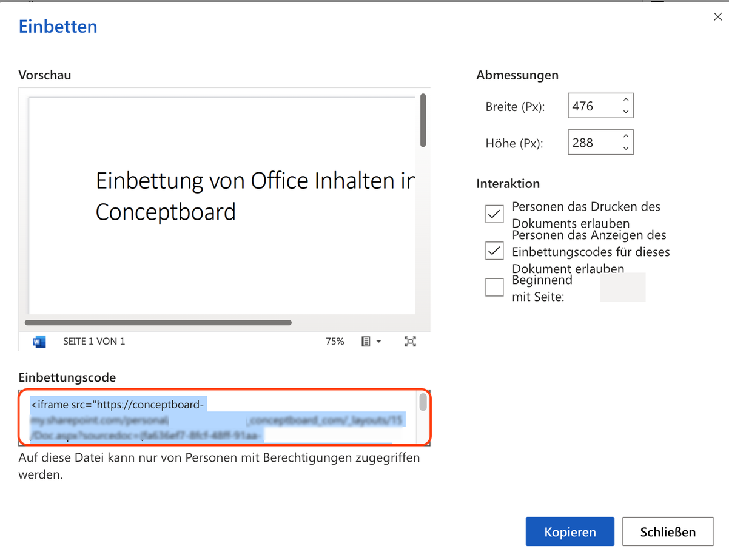Close the Einbetten dialog with the X
The height and width of the screenshot is (560, 729).
click(x=717, y=17)
